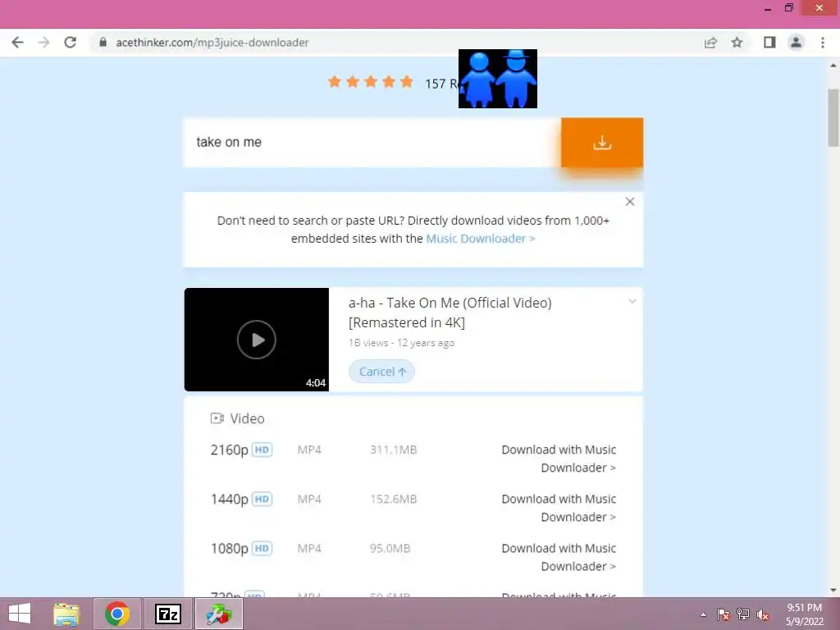This screenshot has height=630, width=840.
Task: Click MP4 format in the 1440p row
Action: point(309,500)
